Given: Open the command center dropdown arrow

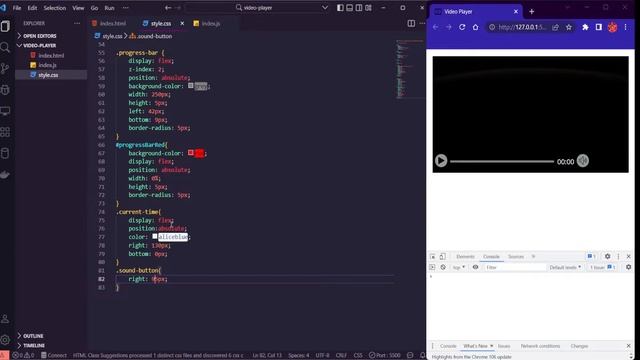Looking at the screenshot, I should 324,8.
